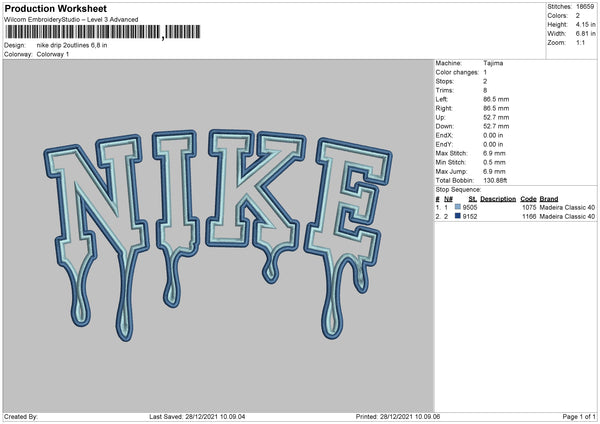Image resolution: width=600 pixels, height=424 pixels.
Task: Select the Last Saved timestamp '28/12/2021 10.09.04'
Action: tap(215, 416)
